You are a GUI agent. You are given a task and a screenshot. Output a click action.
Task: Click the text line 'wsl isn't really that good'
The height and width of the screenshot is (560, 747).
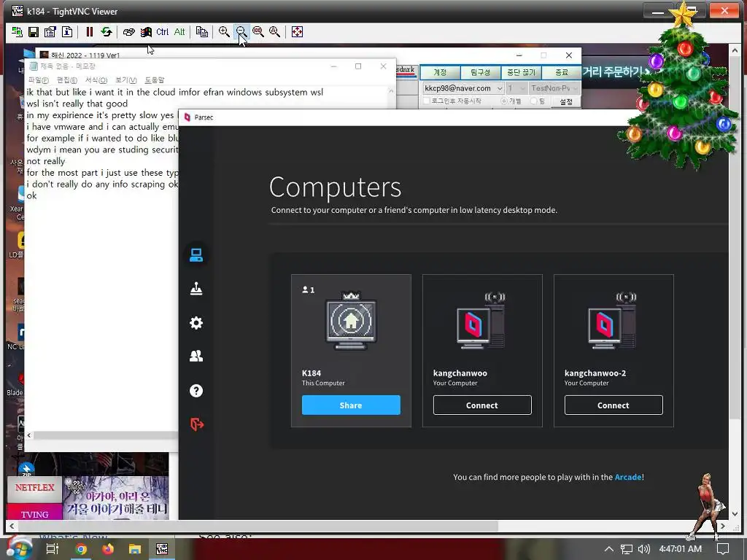pyautogui.click(x=77, y=104)
